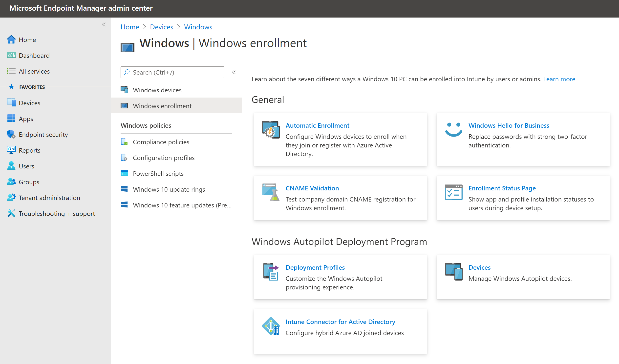Image resolution: width=619 pixels, height=364 pixels.
Task: Click the Tenant administration gear-person icon
Action: tap(11, 198)
